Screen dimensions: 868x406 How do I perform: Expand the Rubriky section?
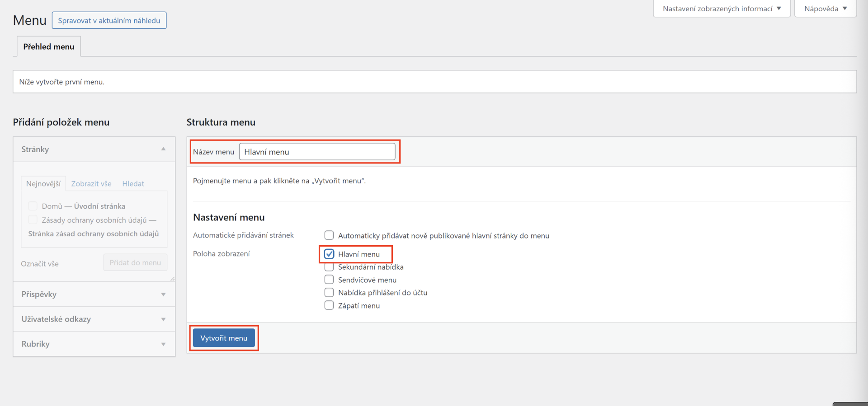163,344
